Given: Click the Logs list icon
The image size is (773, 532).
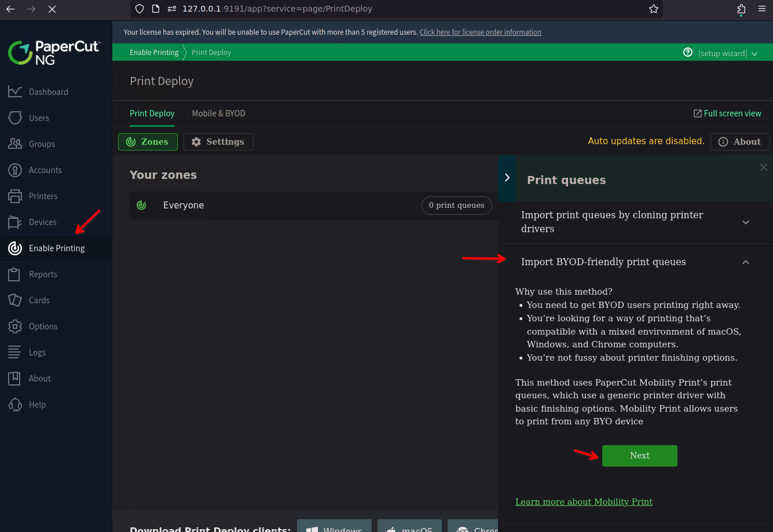Looking at the screenshot, I should [15, 352].
